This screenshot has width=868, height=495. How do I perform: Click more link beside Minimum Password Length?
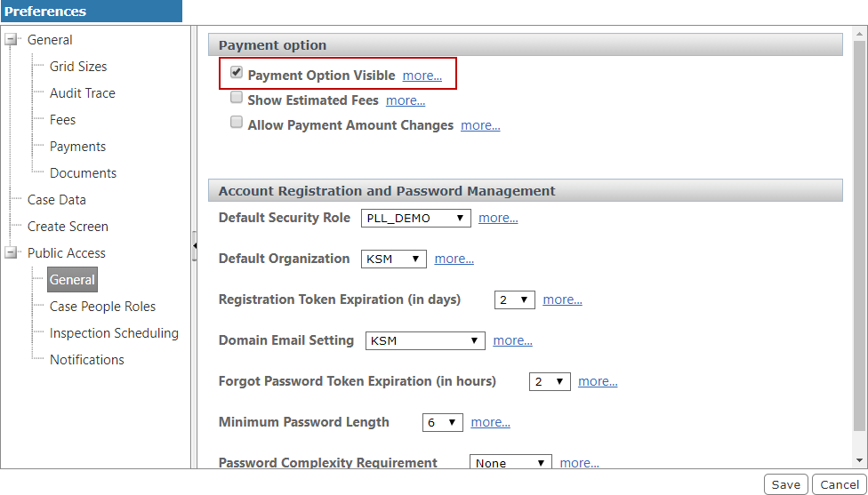coord(490,422)
